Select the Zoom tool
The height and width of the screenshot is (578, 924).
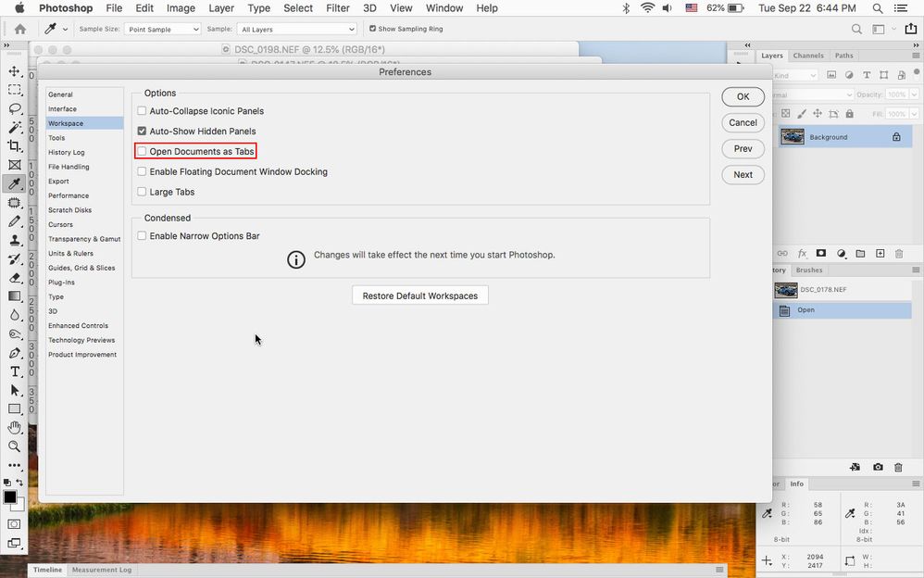(14, 446)
